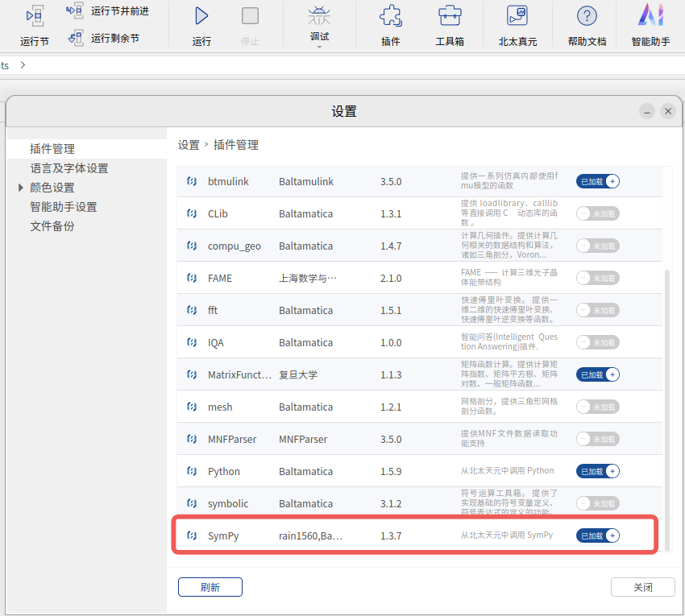Enable the CLib plugin toggle
The height and width of the screenshot is (616, 685).
597,213
